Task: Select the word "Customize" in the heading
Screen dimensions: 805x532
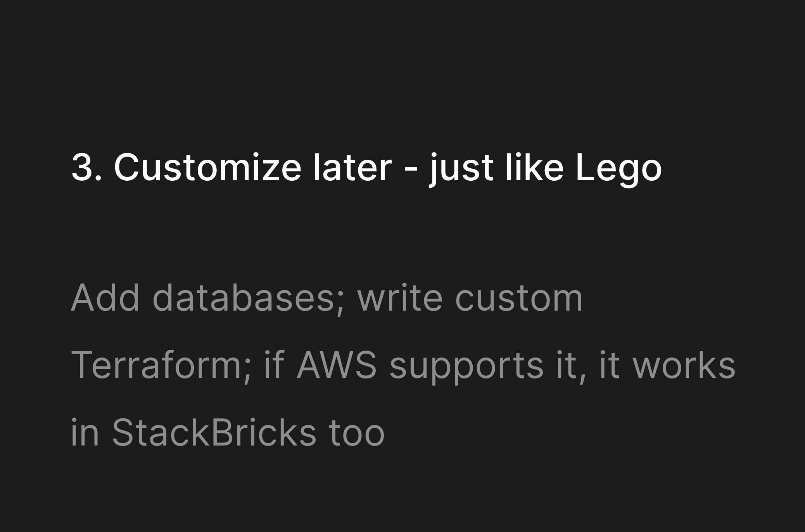Action: [x=207, y=167]
